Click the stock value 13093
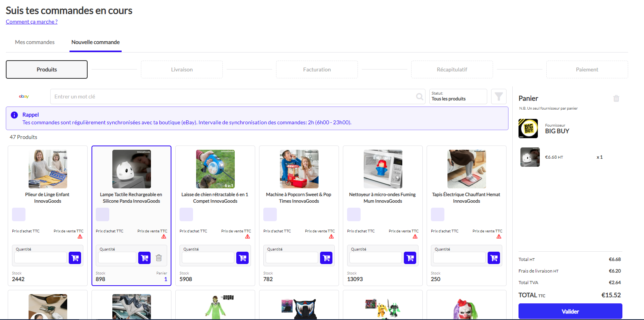644x320 pixels. coord(355,279)
